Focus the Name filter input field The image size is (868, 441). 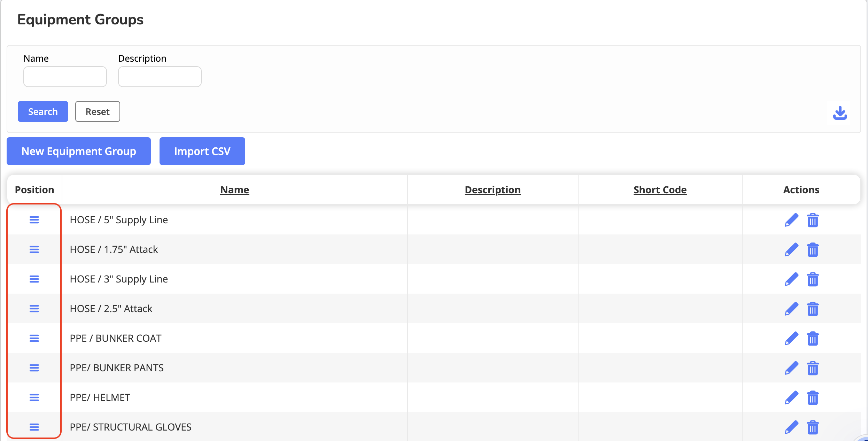click(65, 77)
